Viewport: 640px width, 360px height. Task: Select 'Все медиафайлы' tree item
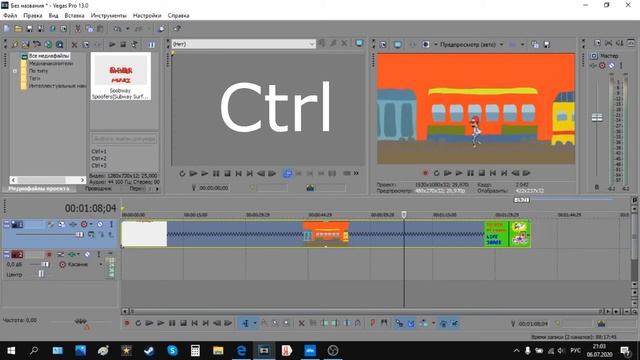point(49,56)
